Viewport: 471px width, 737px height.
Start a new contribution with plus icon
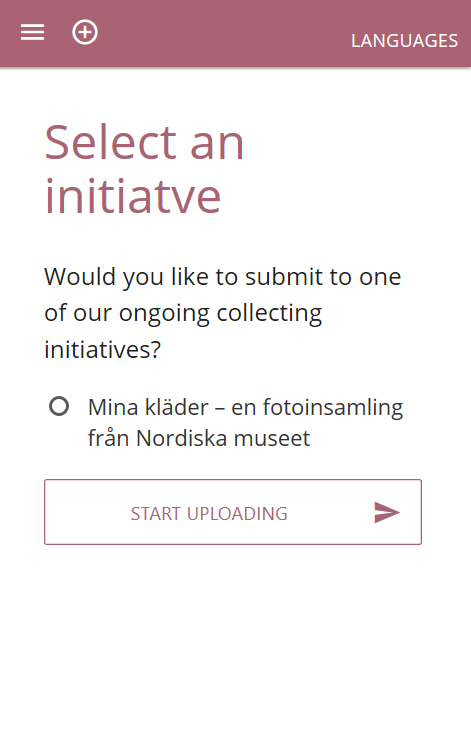(x=85, y=32)
